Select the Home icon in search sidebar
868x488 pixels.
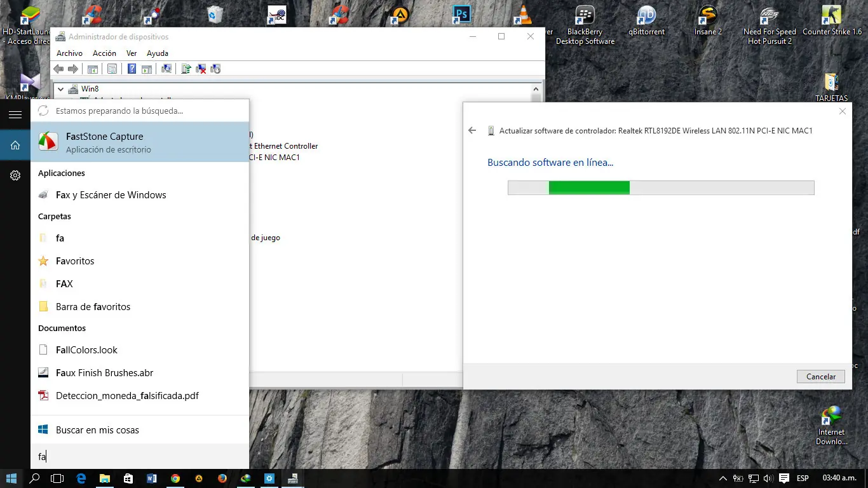15,146
